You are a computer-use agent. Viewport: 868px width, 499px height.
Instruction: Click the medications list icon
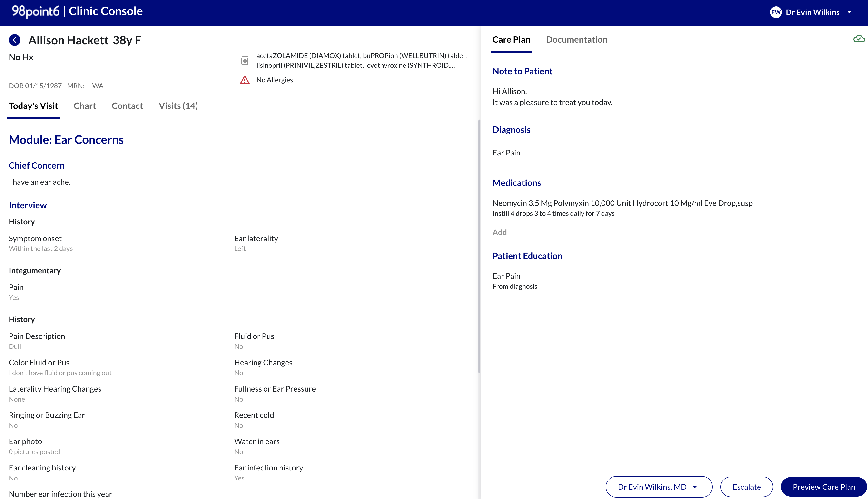point(245,60)
